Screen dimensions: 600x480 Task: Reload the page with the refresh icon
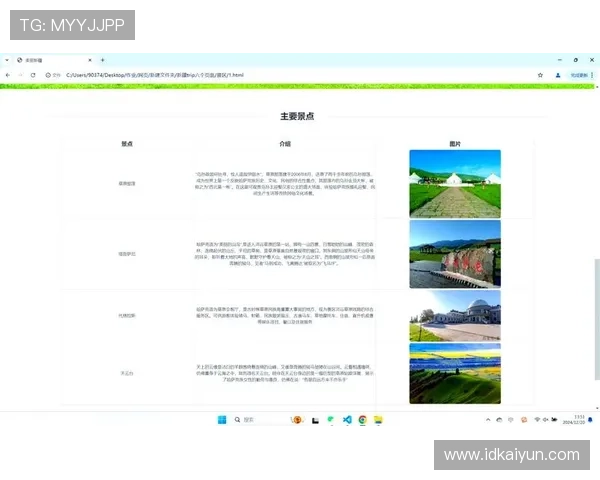(x=33, y=75)
